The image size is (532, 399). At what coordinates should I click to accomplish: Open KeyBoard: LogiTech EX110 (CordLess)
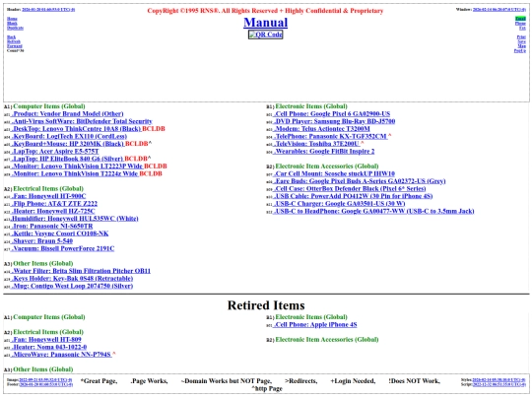point(69,136)
